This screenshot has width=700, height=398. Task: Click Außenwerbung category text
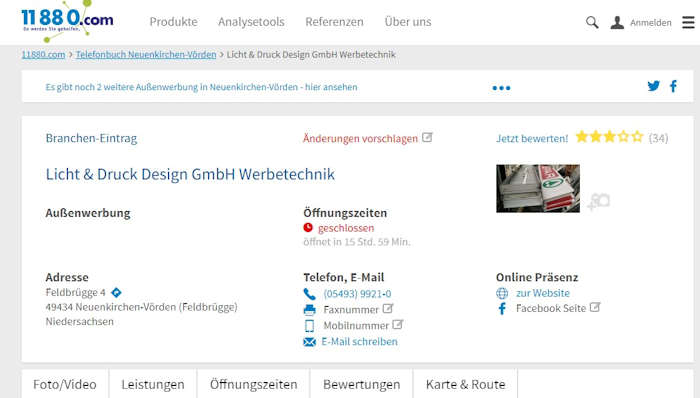(x=88, y=213)
